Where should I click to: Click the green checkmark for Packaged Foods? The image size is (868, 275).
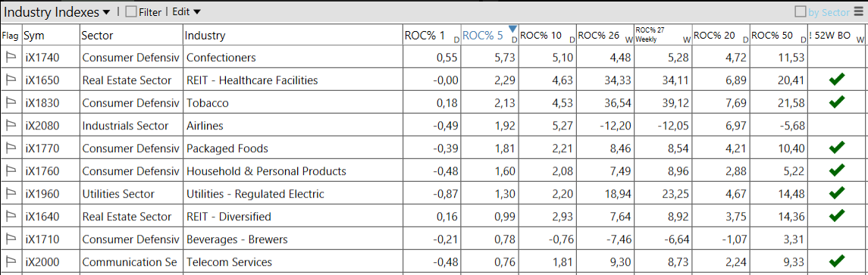[x=836, y=148]
